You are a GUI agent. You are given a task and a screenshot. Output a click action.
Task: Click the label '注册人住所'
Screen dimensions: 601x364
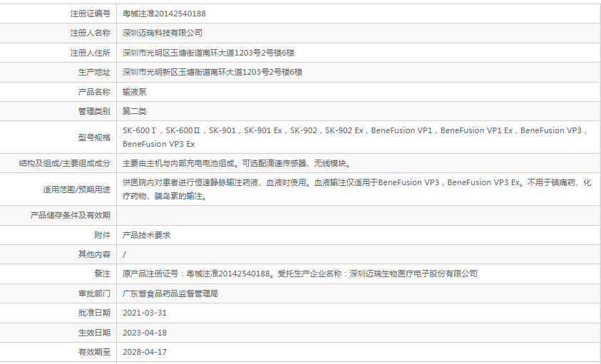click(90, 53)
